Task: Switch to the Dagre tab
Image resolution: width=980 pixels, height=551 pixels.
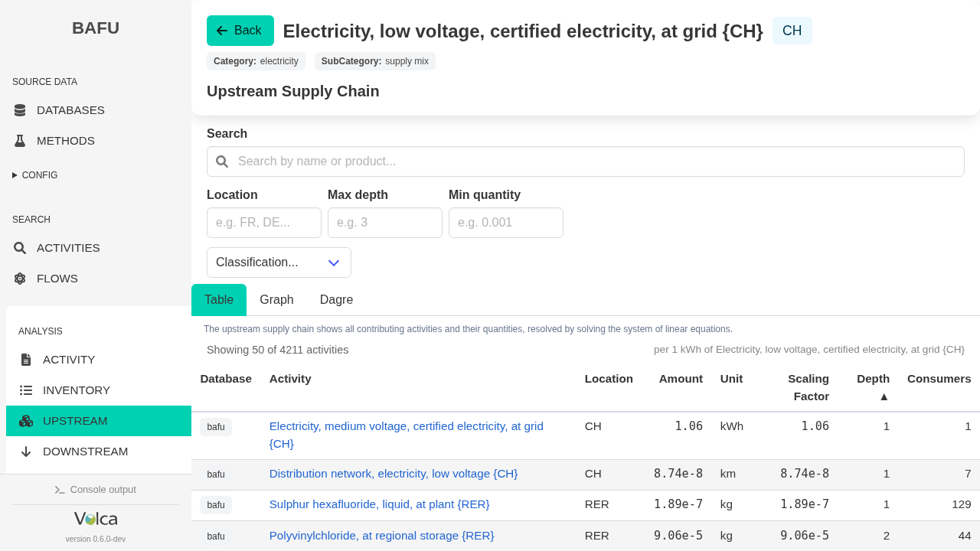Action: pyautogui.click(x=336, y=300)
